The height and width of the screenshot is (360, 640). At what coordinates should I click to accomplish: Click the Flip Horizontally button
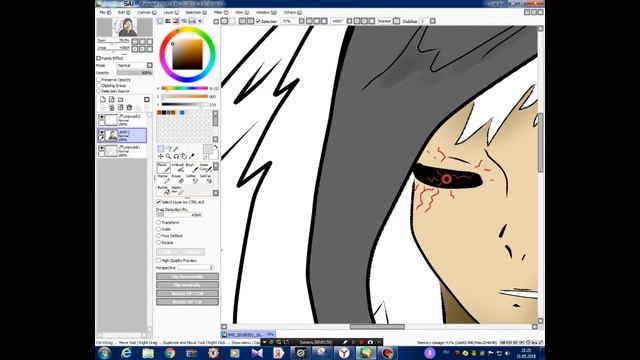coord(187,277)
